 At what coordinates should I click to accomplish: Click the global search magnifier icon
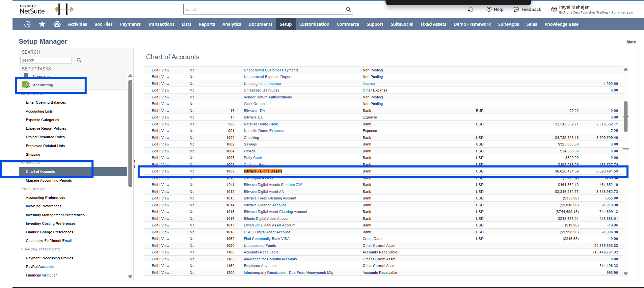point(348,9)
